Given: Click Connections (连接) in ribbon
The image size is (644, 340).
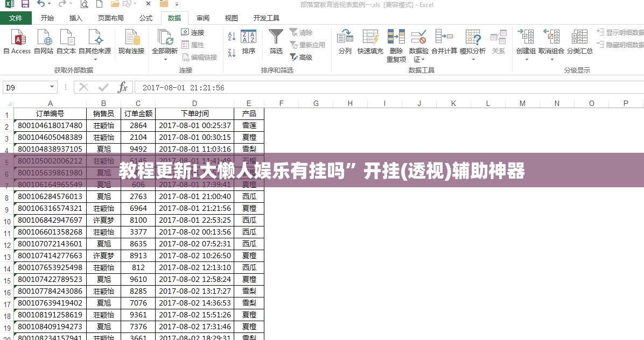Looking at the screenshot, I should tap(193, 32).
